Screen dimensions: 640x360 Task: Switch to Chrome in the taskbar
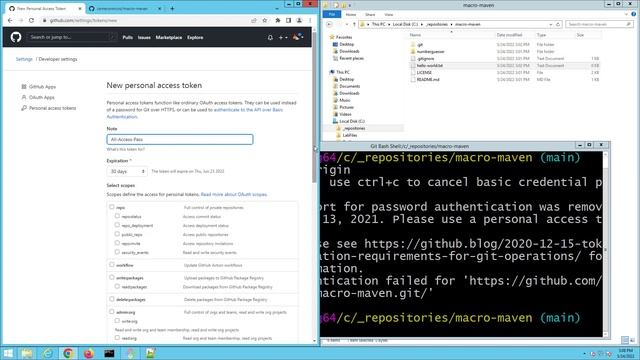coord(68,353)
